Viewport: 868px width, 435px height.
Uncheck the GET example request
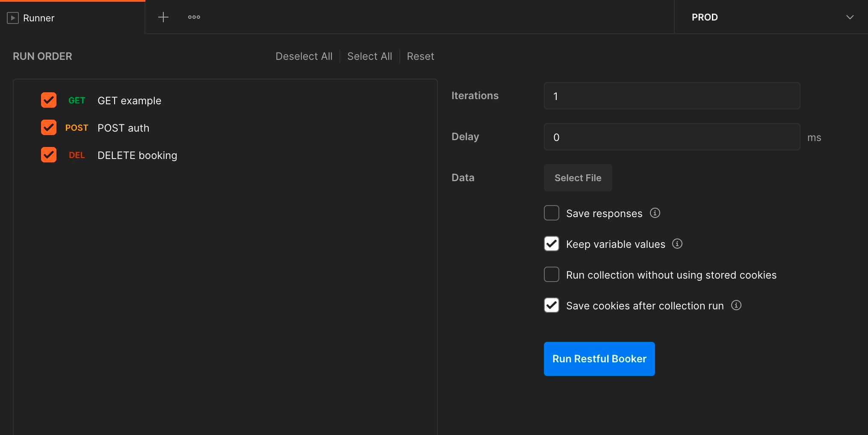pyautogui.click(x=49, y=100)
